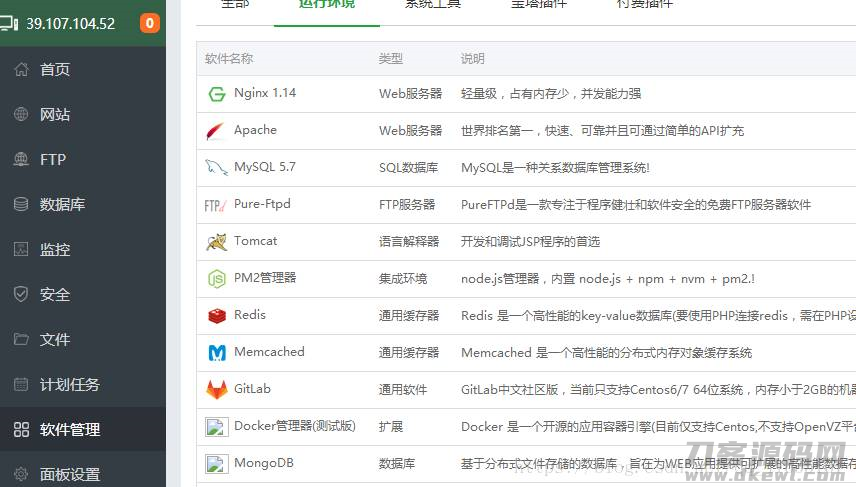Screen dimensions: 856x487
Task: Click the Apache software name
Action: 255,130
